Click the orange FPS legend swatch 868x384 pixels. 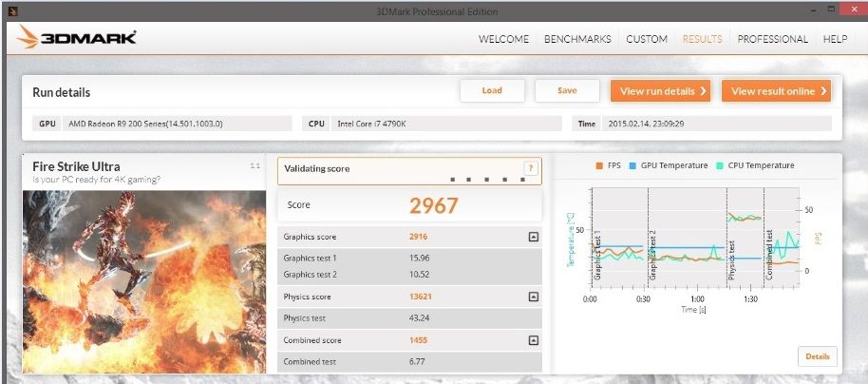[599, 165]
